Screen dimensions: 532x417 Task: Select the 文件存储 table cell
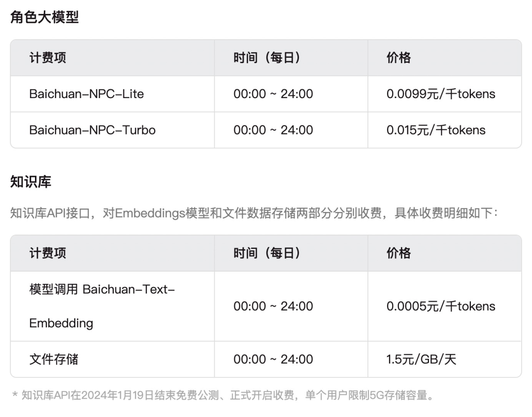point(112,359)
